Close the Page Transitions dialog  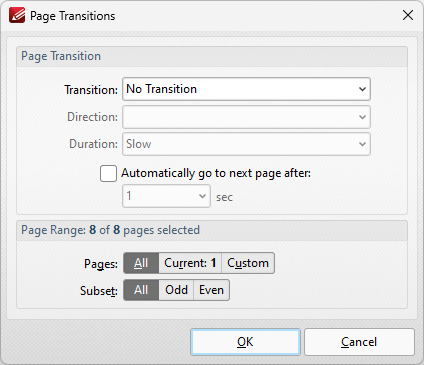tap(408, 15)
